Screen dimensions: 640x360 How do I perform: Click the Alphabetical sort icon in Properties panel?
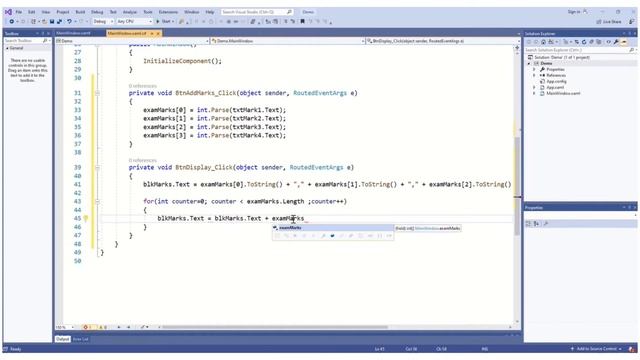[536, 224]
